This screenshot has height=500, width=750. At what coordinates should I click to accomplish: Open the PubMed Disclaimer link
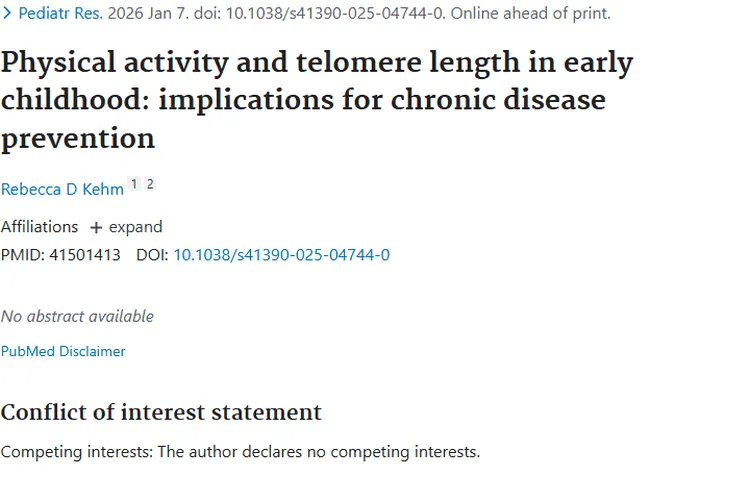pyautogui.click(x=63, y=351)
